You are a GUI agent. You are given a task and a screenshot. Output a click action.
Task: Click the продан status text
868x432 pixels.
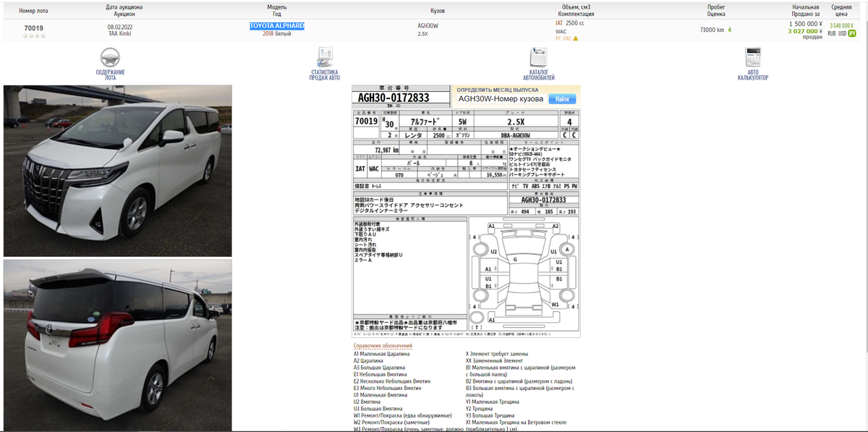tap(812, 38)
